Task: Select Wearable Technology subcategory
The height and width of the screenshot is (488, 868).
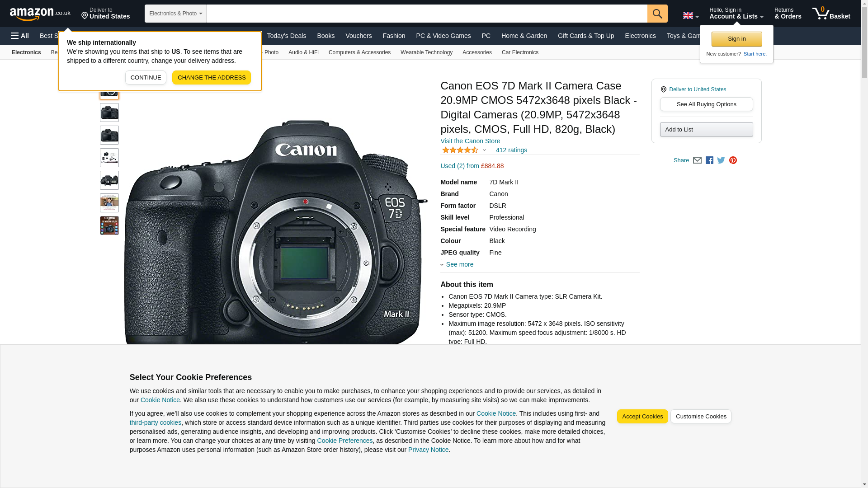Action: pyautogui.click(x=426, y=52)
